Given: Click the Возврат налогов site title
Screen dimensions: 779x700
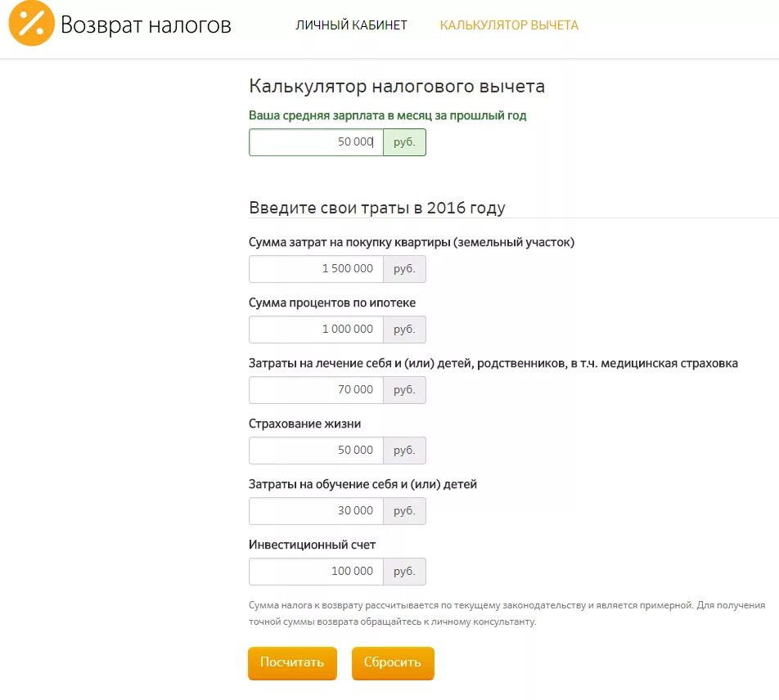Looking at the screenshot, I should coord(146,25).
